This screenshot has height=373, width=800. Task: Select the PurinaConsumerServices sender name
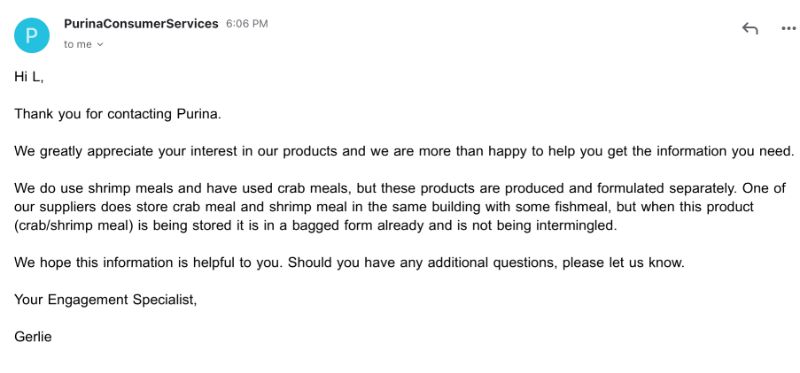pos(141,23)
